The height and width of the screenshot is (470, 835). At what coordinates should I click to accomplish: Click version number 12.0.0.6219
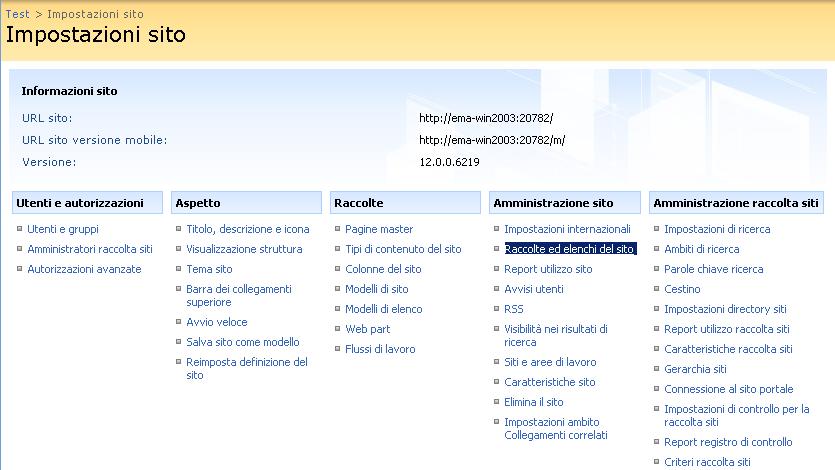(449, 162)
